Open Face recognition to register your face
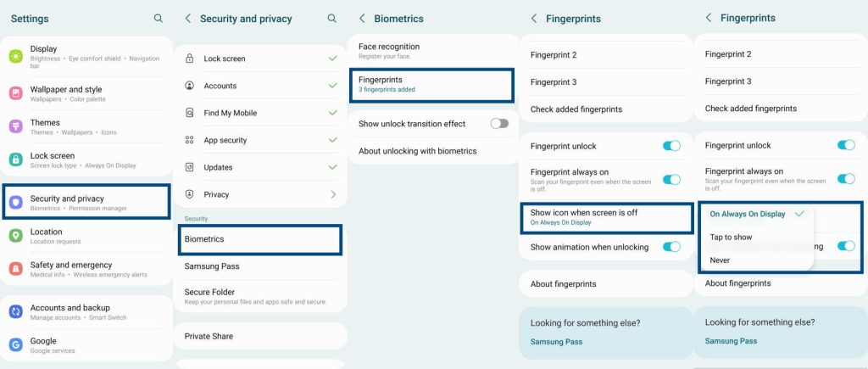This screenshot has height=369, width=868. point(432,50)
